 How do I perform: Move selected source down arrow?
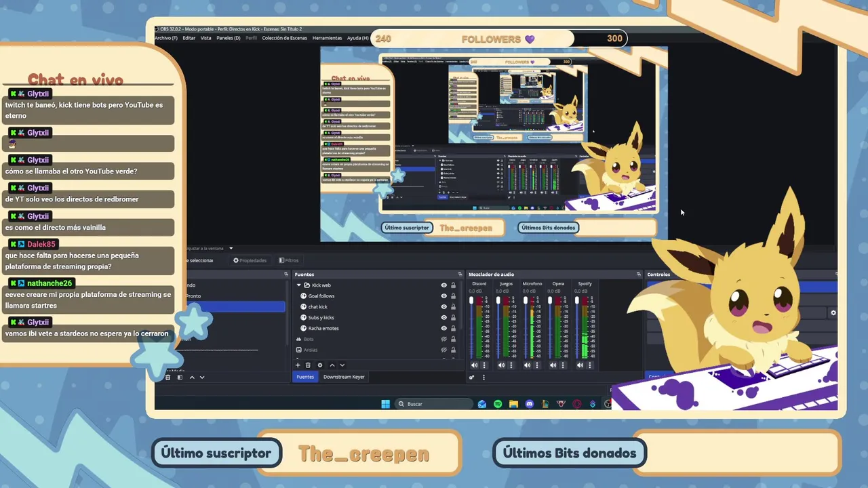tap(342, 365)
